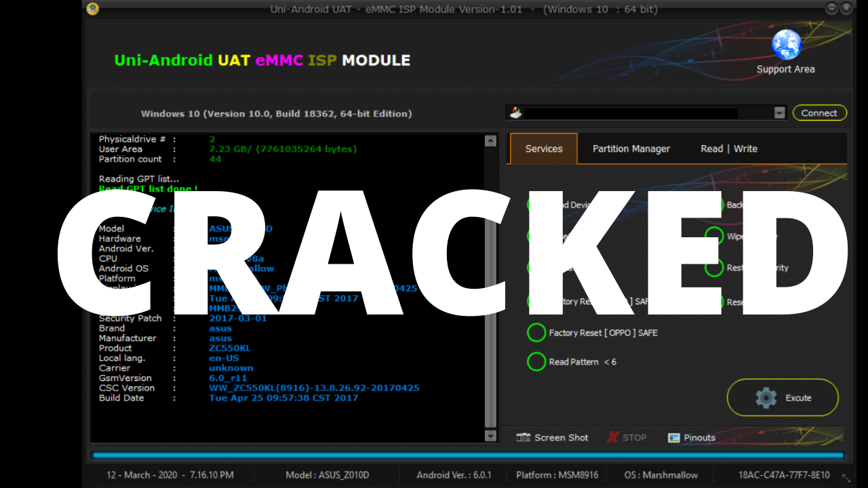Click the Excute button

pyautogui.click(x=783, y=398)
